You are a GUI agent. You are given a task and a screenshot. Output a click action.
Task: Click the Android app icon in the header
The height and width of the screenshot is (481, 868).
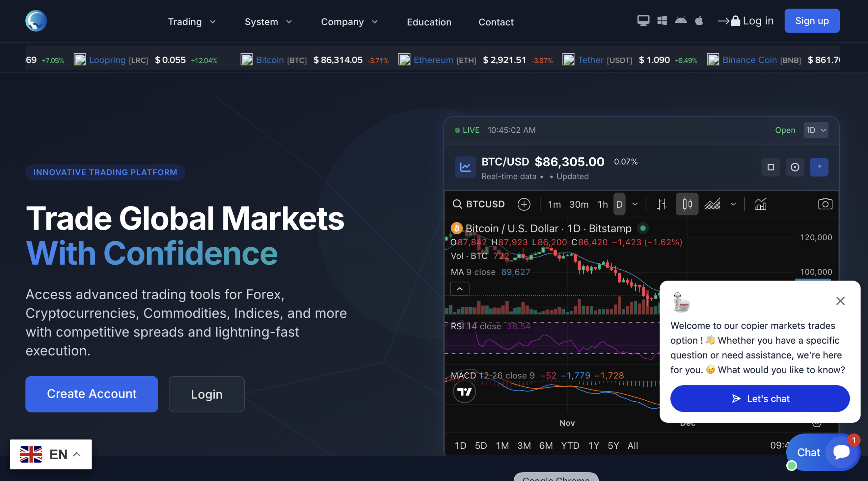[682, 21]
